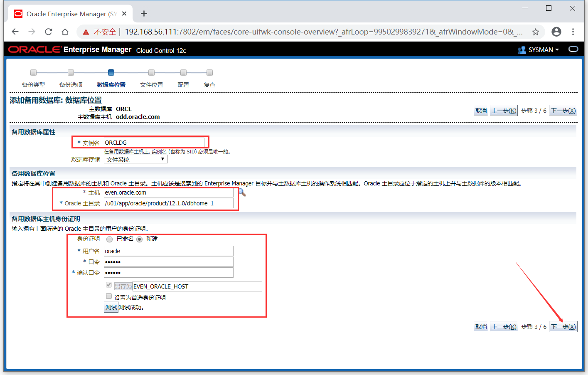
Task: Click the 文件位置 step label
Action: pos(152,85)
